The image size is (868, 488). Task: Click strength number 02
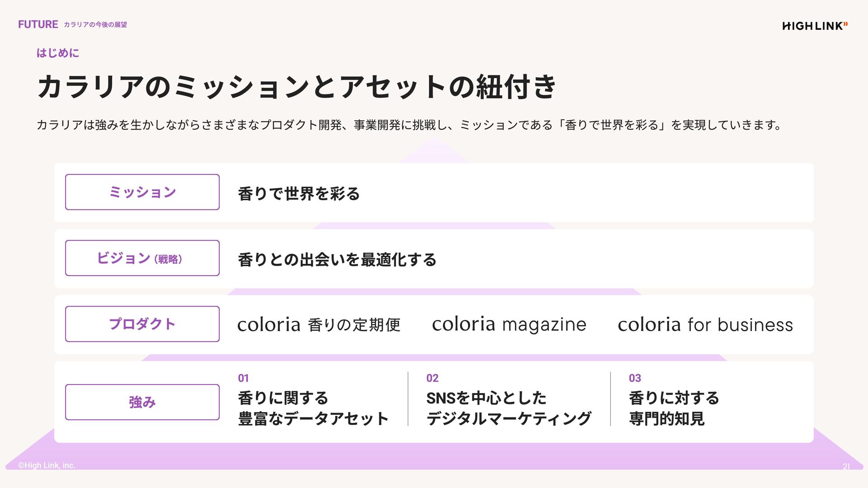pyautogui.click(x=432, y=378)
